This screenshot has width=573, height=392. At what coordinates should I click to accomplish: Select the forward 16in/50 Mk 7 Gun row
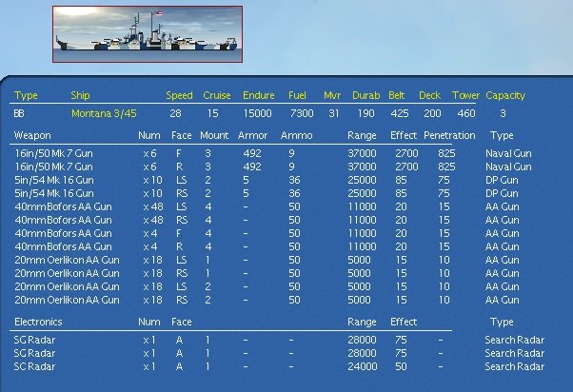[x=273, y=153]
